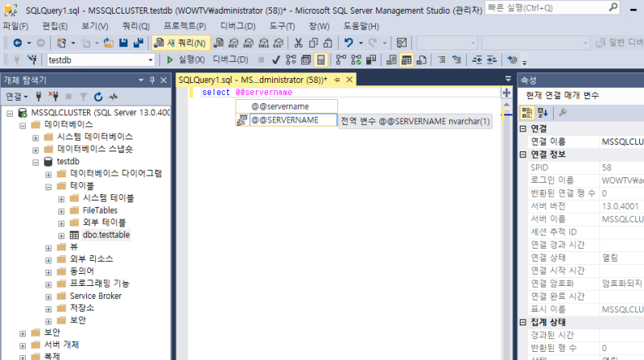Toggle include client statistics
This screenshot has height=360, width=644.
tap(371, 60)
